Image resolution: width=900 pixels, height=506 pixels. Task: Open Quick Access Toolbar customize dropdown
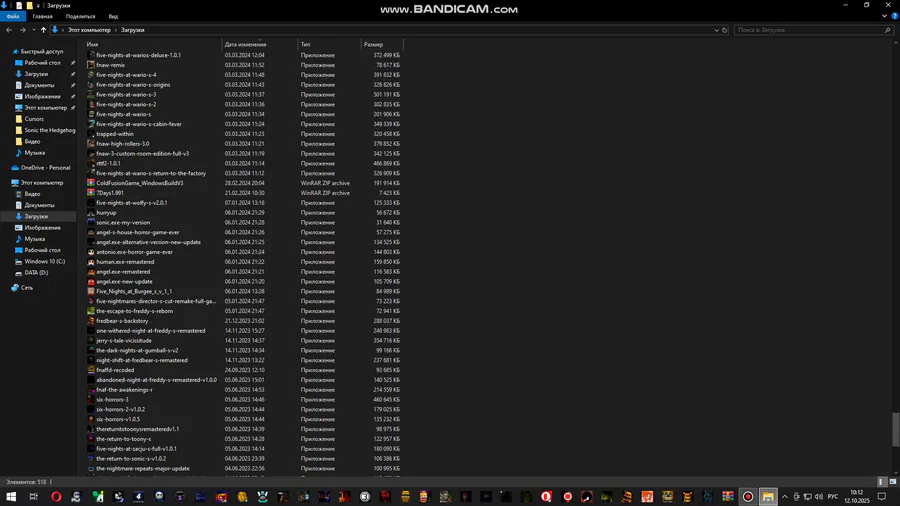[x=38, y=5]
